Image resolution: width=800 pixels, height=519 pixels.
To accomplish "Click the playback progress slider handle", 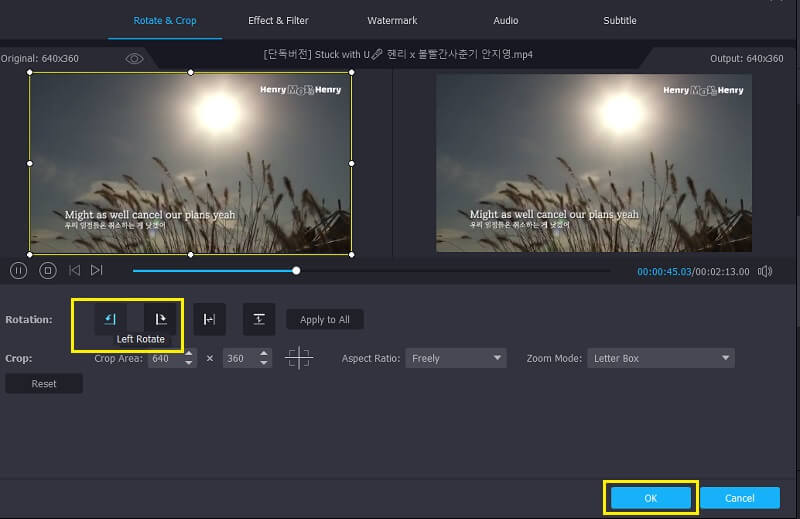I will pos(296,270).
